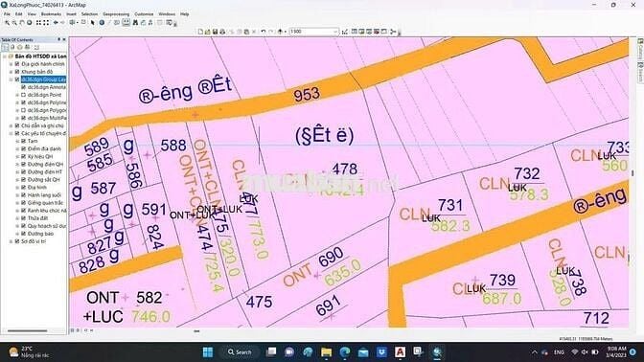Toggle the Tam layer checkbox
This screenshot has width=644, height=362.
pos(23,141)
